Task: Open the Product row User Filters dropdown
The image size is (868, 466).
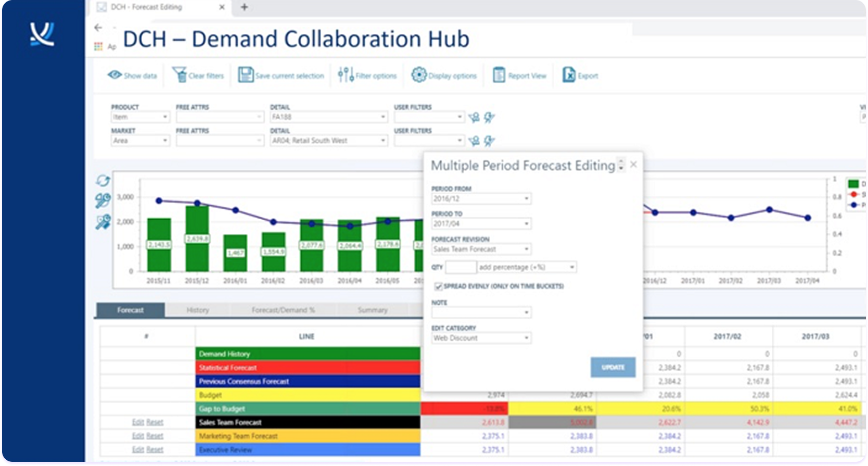Action: point(429,117)
